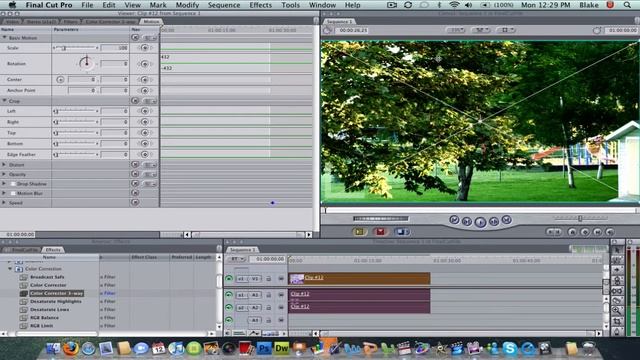
Task: Add keyframe for Rotation parameter
Action: click(144, 64)
